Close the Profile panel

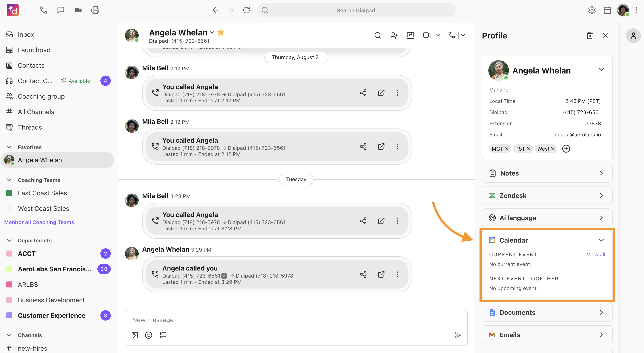coord(605,35)
